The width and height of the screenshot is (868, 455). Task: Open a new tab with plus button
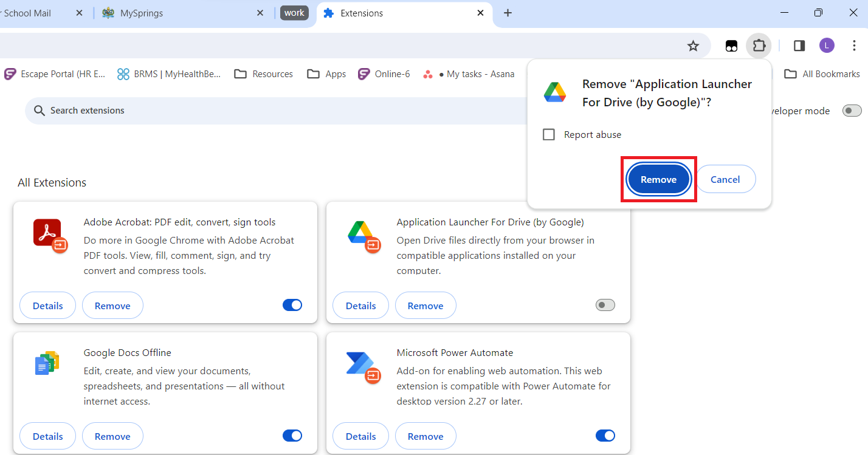click(x=508, y=13)
